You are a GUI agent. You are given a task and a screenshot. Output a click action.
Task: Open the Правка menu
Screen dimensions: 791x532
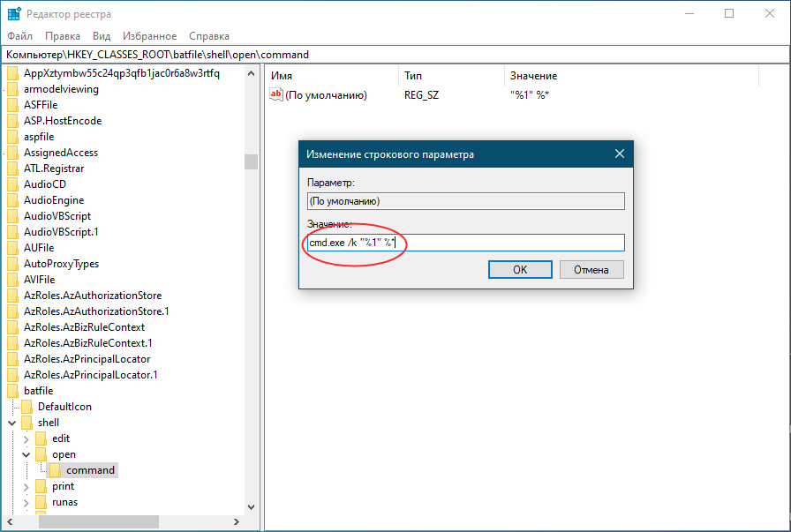pos(63,36)
